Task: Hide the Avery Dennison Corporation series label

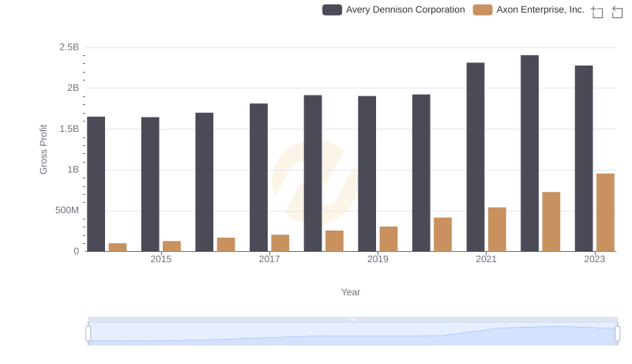Action: pos(405,10)
